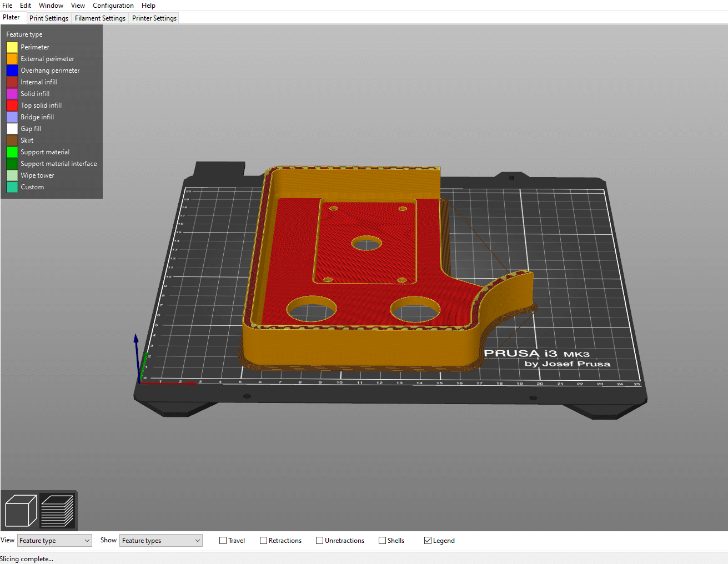Open the File menu
Viewport: 728px width, 564px height.
(7, 6)
